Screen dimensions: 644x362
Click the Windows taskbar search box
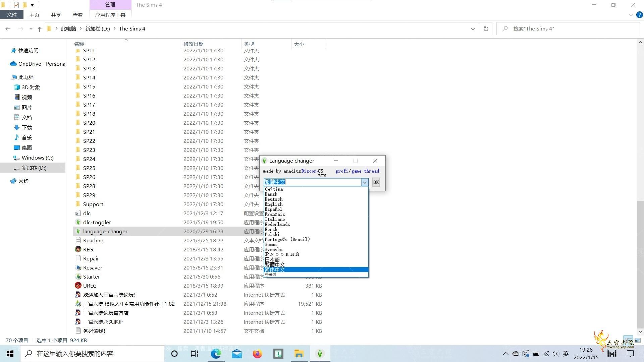(92, 354)
